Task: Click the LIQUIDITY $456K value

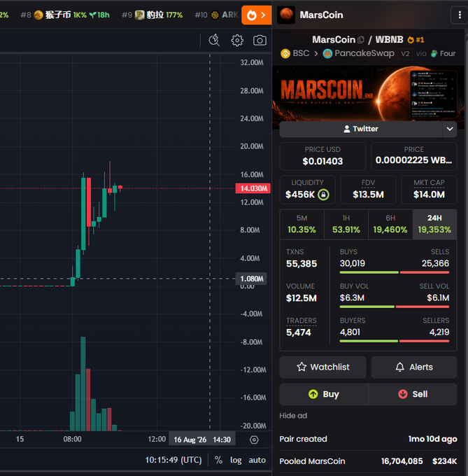Action: (x=300, y=195)
